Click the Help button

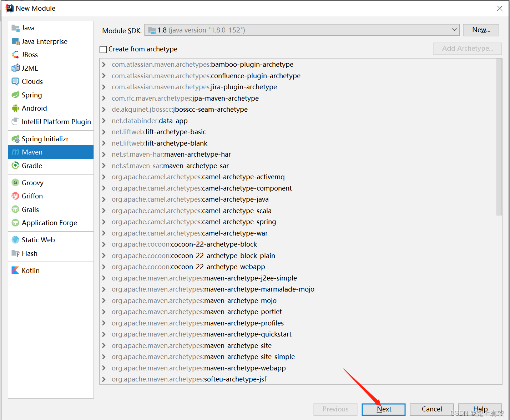pyautogui.click(x=480, y=409)
